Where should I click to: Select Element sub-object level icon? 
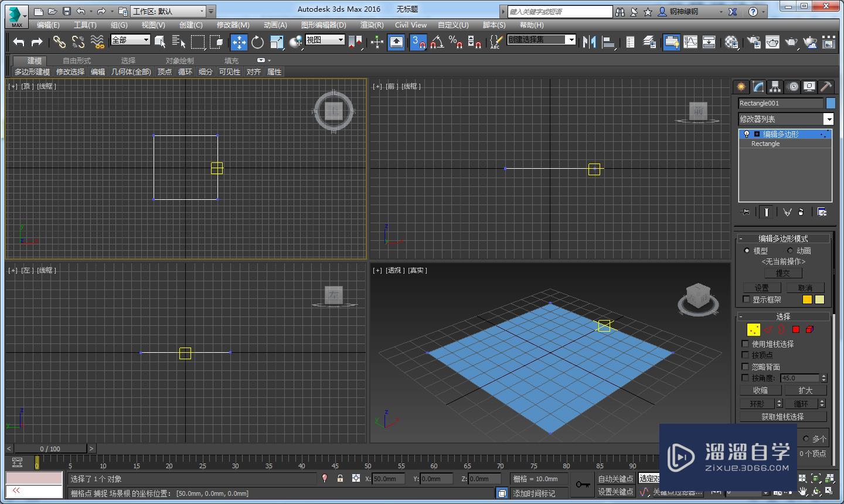[x=809, y=330]
